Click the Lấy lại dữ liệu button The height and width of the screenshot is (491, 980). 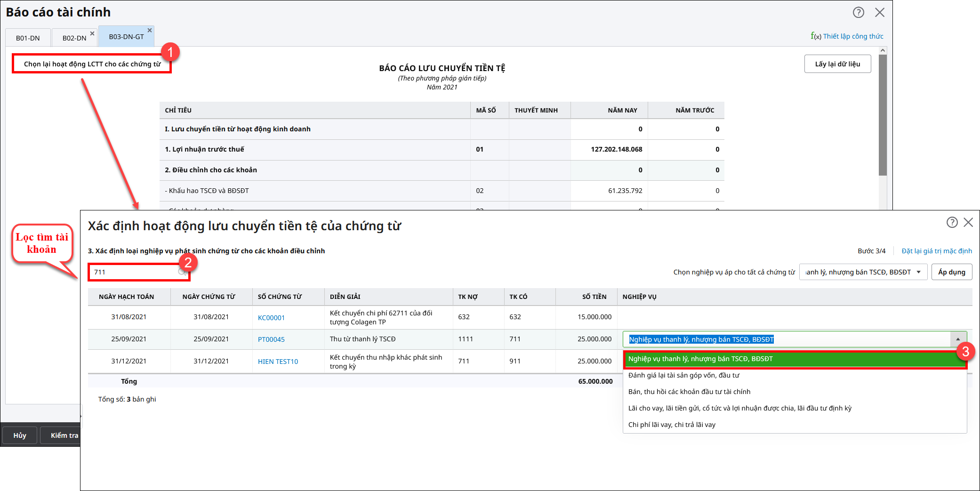[837, 64]
